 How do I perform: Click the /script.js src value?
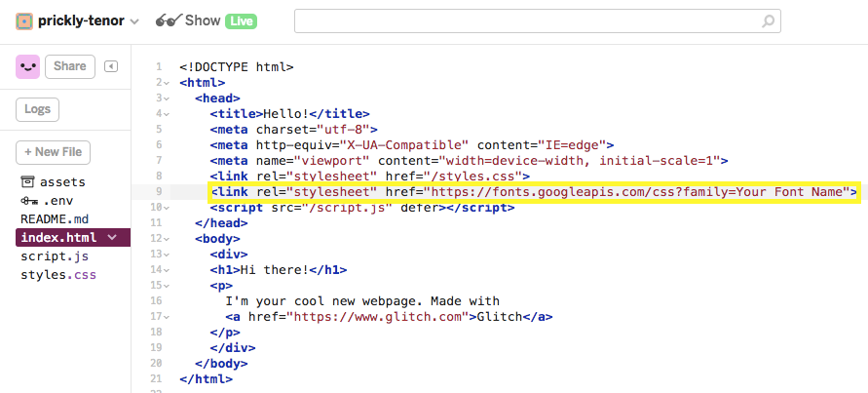point(347,208)
